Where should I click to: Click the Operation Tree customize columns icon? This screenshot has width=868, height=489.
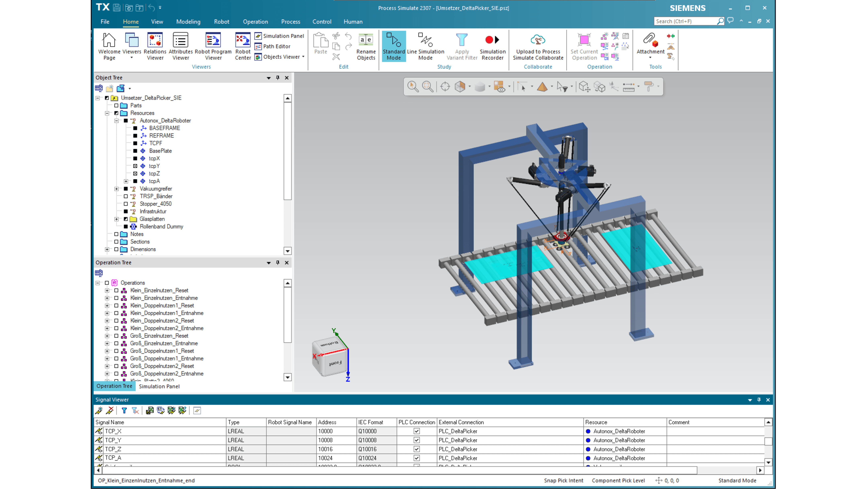pyautogui.click(x=99, y=273)
